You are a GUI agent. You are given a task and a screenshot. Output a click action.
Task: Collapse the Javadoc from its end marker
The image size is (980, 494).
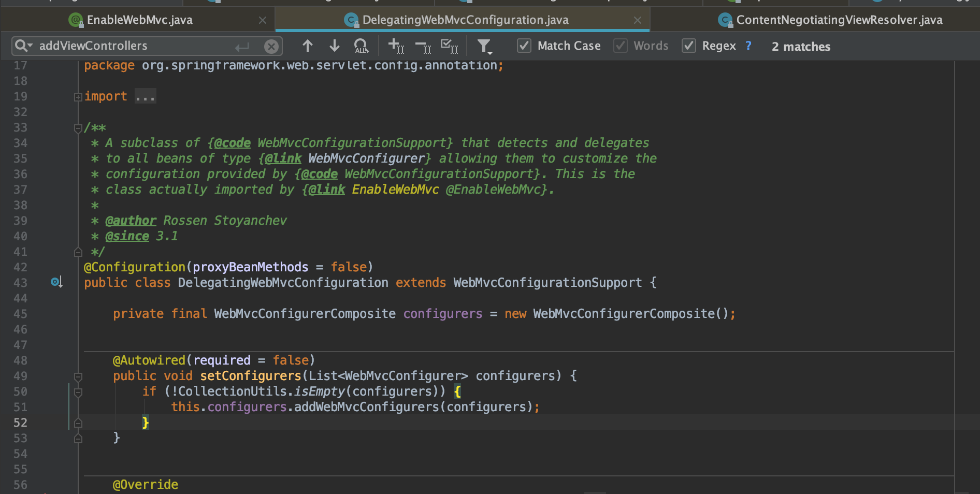coord(78,252)
